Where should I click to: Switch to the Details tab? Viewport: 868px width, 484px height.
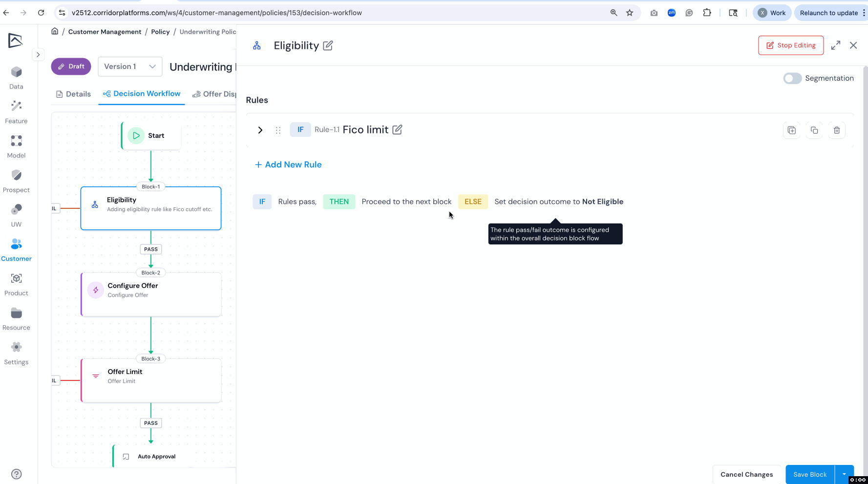73,94
